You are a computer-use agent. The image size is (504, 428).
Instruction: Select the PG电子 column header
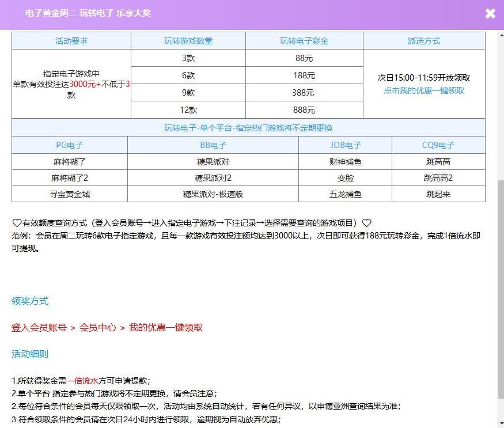pyautogui.click(x=70, y=145)
